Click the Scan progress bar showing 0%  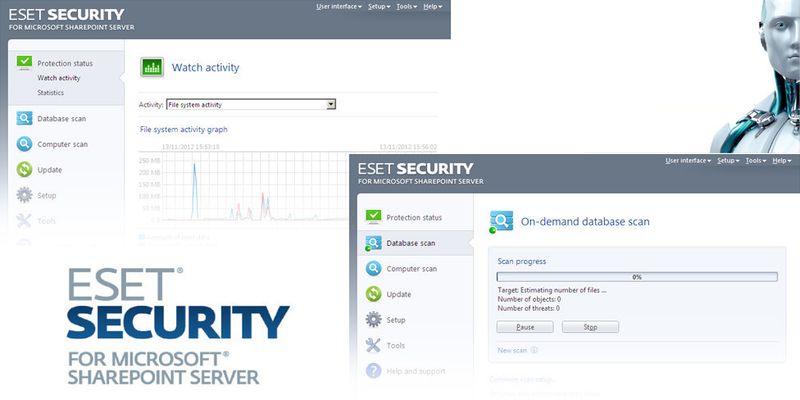click(637, 277)
